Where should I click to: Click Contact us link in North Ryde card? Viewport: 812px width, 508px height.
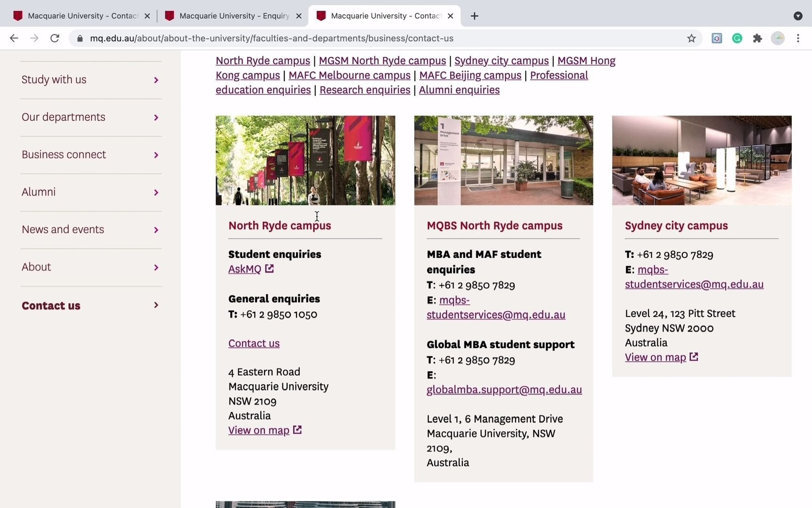254,343
